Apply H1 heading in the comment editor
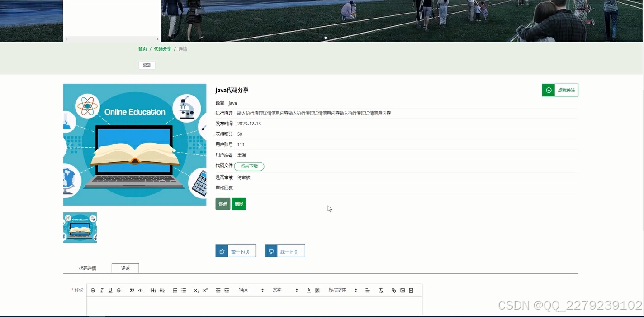 [153, 290]
